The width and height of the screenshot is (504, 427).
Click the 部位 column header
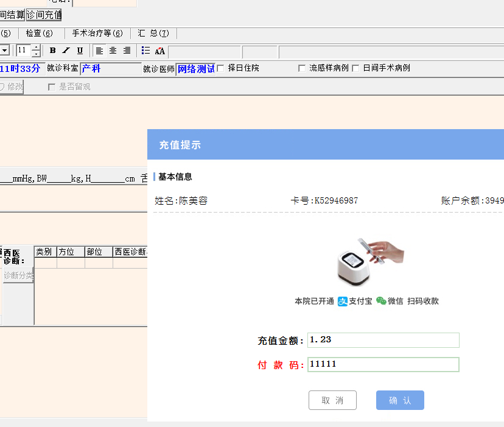click(99, 252)
